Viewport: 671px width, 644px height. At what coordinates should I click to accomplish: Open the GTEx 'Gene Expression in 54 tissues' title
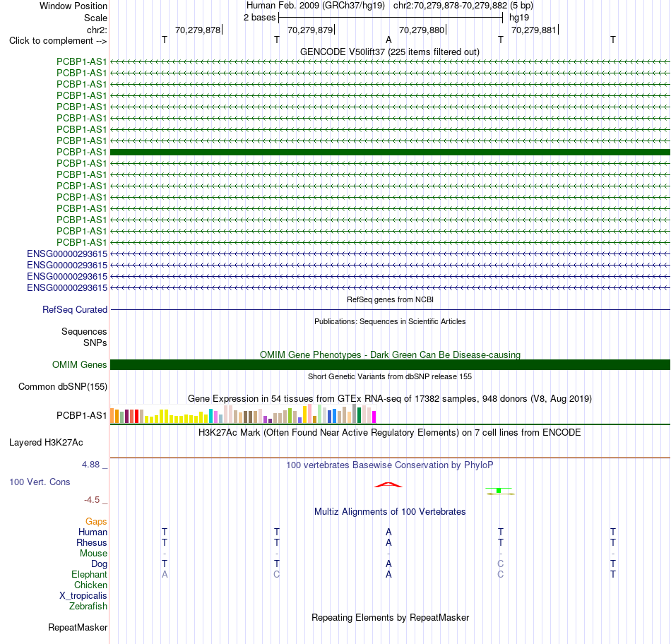click(x=390, y=399)
